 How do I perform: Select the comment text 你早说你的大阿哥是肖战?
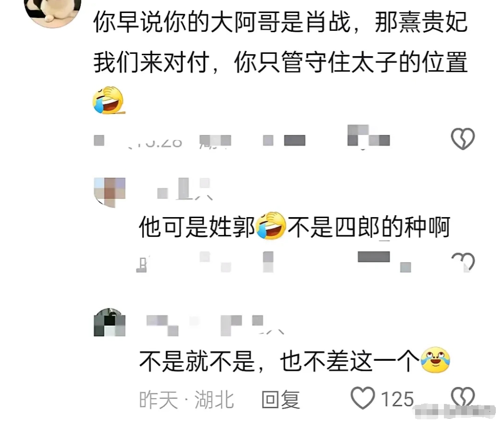(221, 22)
